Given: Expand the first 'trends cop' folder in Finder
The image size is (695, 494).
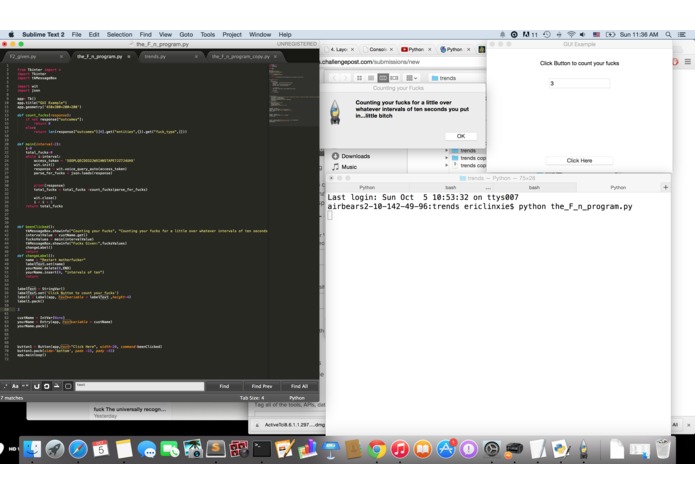Looking at the screenshot, I should pos(446,158).
